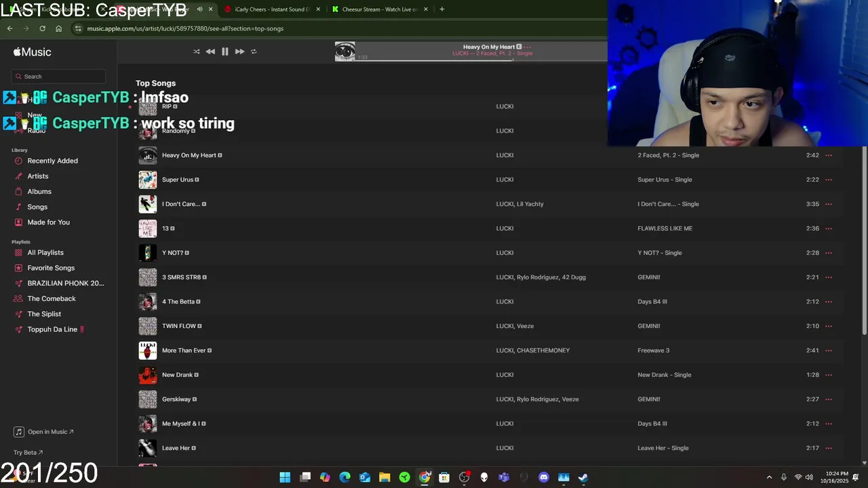Viewport: 868px width, 488px height.
Task: Mute the Apple Music browser tab
Action: pos(199,9)
